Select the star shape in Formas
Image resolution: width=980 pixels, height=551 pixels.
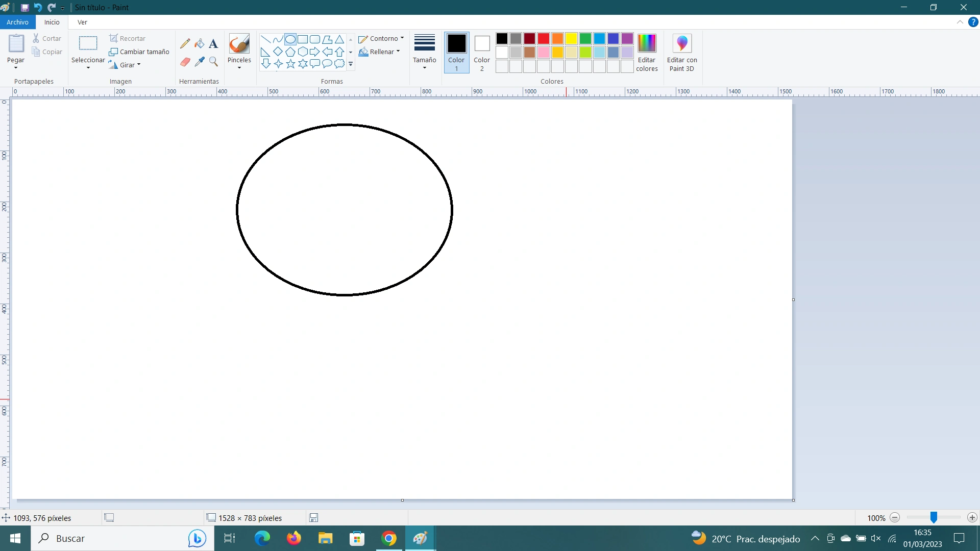[x=290, y=64]
